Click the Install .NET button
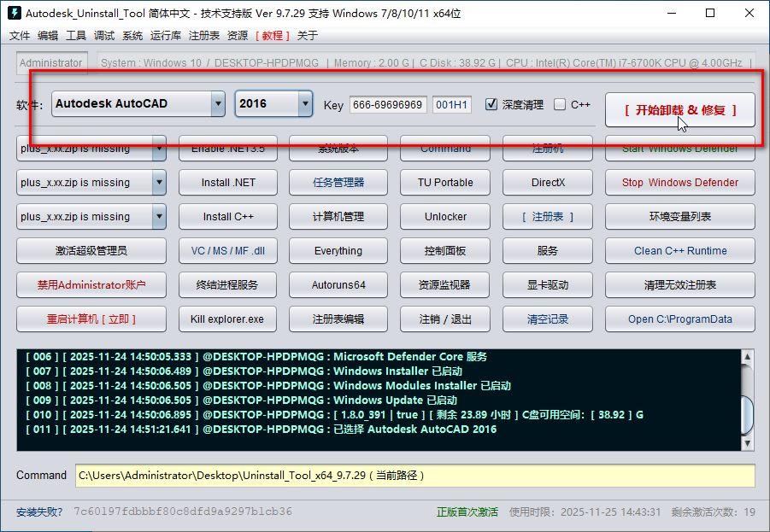 [x=228, y=183]
